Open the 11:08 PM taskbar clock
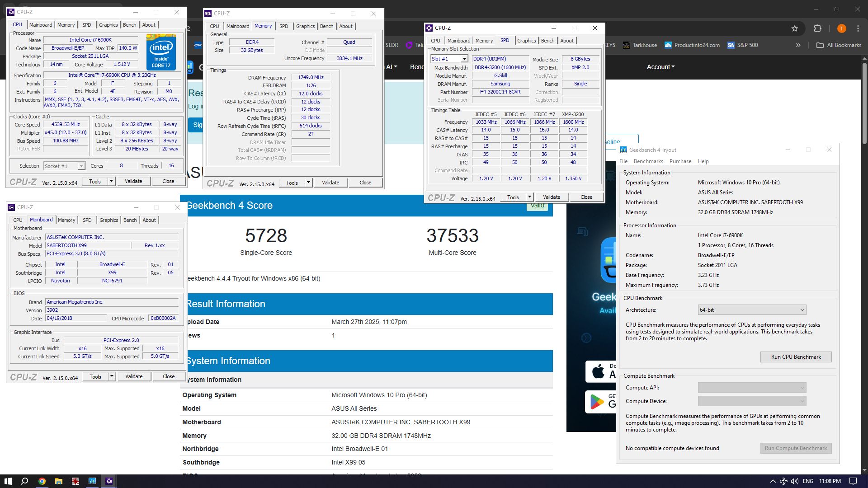868x488 pixels. point(830,481)
